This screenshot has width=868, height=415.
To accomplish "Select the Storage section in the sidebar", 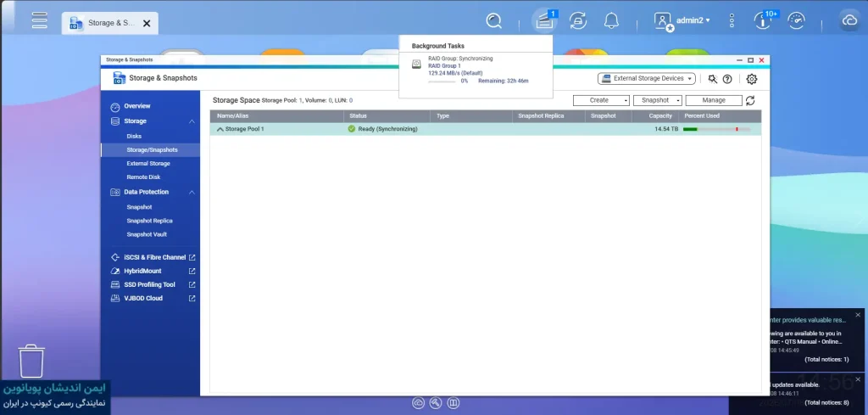I will (x=135, y=121).
